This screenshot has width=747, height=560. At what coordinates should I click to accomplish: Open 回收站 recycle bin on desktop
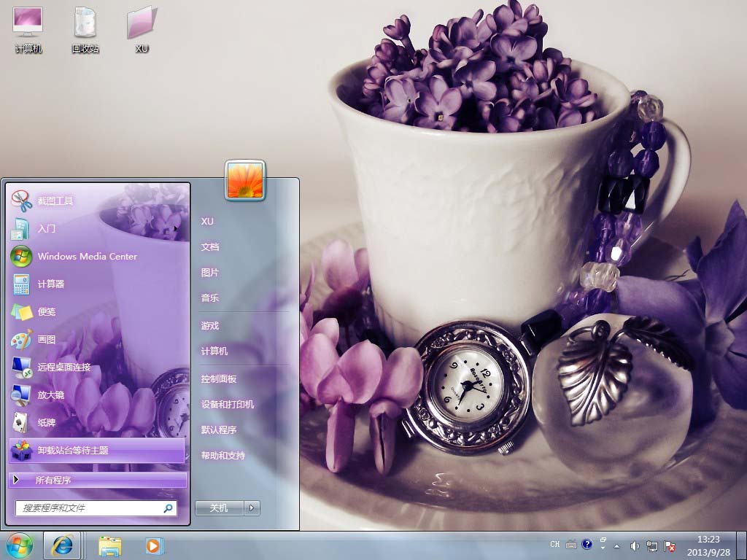click(x=85, y=29)
